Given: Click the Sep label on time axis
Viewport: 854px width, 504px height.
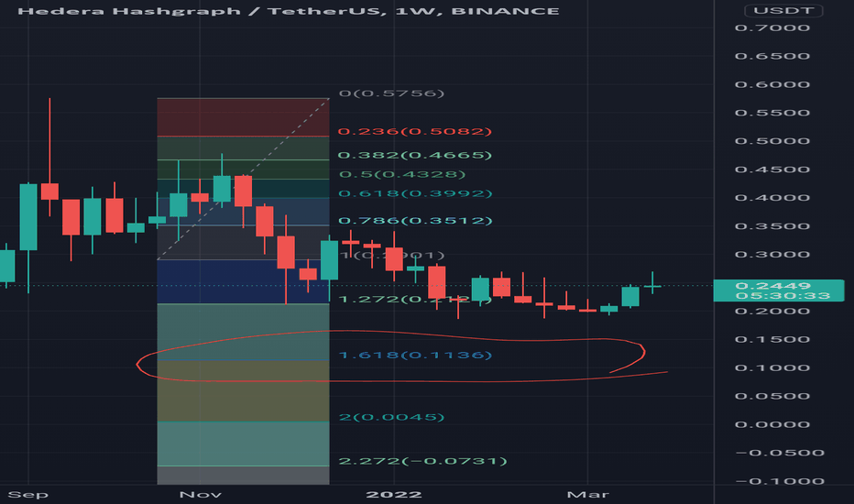Looking at the screenshot, I should click(27, 495).
